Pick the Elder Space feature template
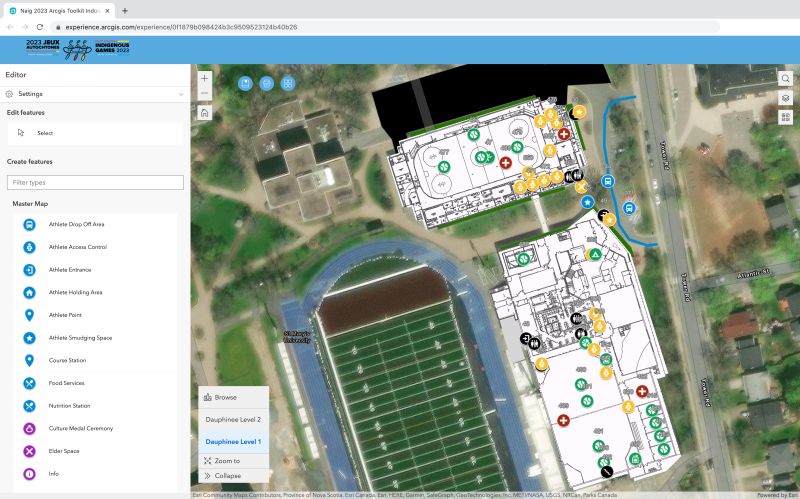Screen dimensions: 800x499 [x=65, y=451]
